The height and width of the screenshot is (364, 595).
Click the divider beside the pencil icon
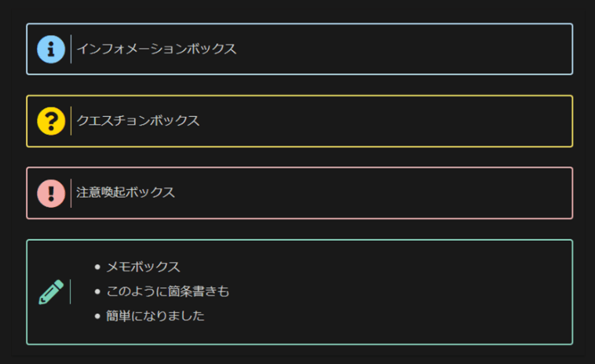(71, 291)
